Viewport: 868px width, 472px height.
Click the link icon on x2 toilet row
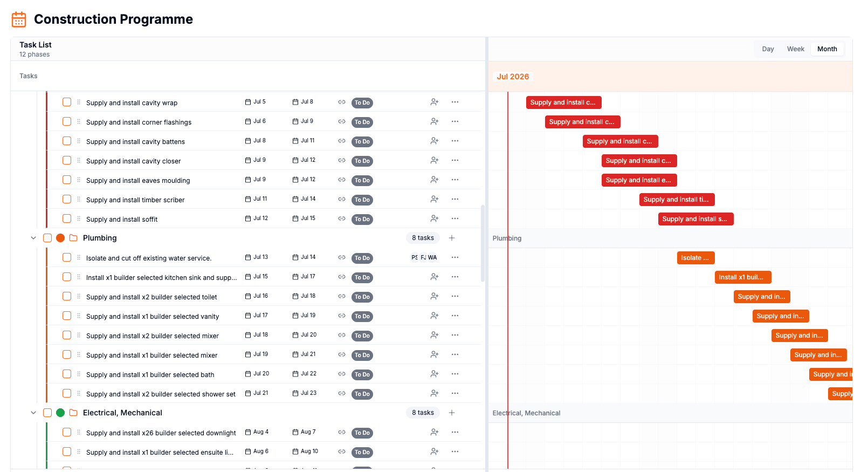tap(342, 296)
